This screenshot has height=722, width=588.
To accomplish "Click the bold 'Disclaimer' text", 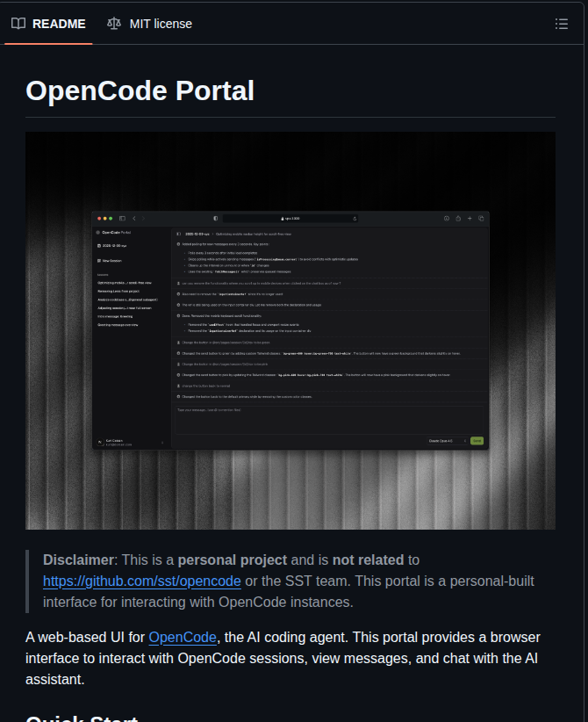I will [x=78, y=560].
